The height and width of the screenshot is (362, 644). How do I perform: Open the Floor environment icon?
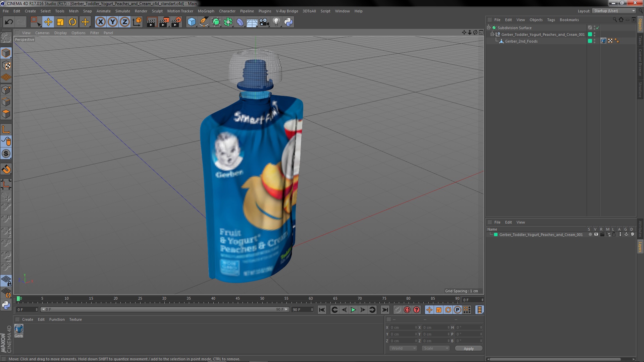(x=252, y=22)
